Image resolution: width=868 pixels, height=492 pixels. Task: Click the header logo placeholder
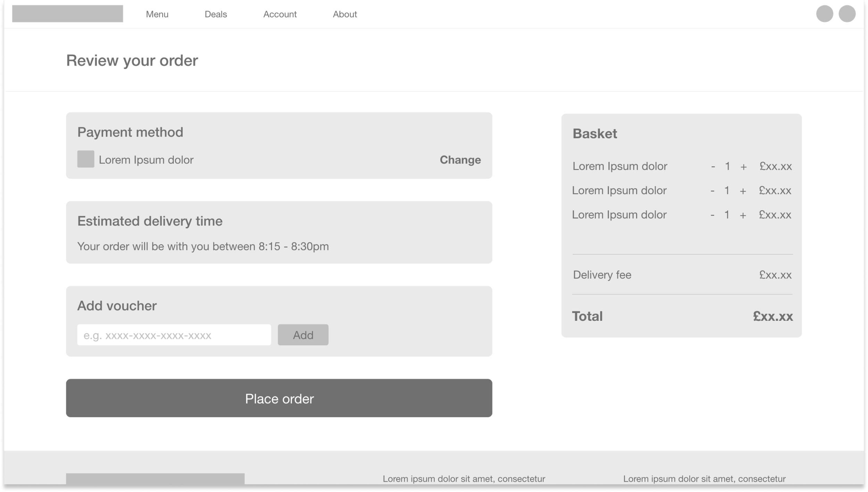(67, 14)
